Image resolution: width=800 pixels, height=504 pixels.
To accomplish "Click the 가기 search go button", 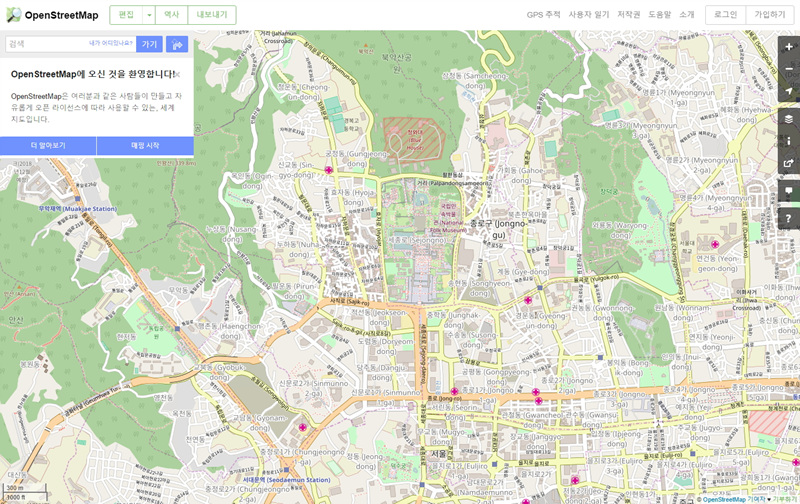I will (x=149, y=44).
